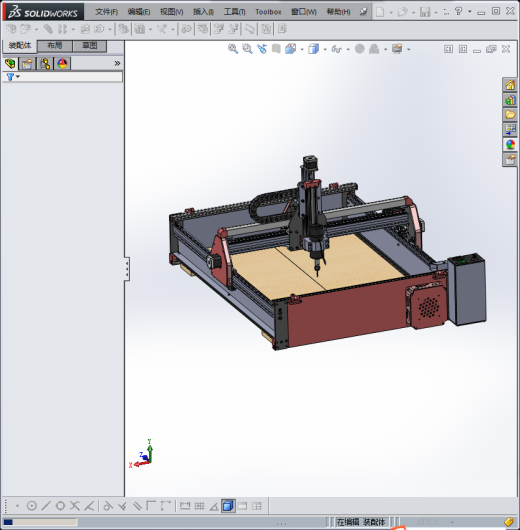Open the hide/show items glasses dropdown
520x530 pixels.
348,49
